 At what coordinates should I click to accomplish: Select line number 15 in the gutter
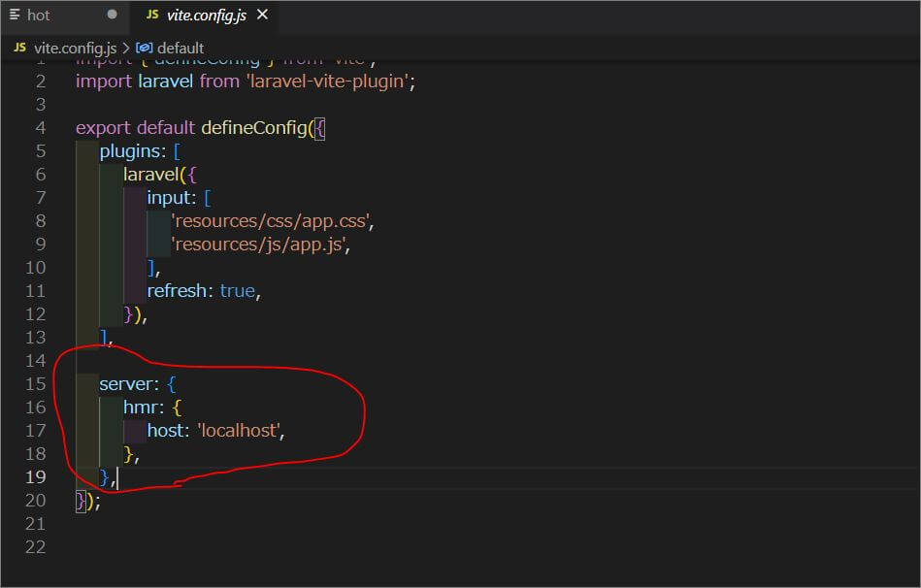click(35, 383)
